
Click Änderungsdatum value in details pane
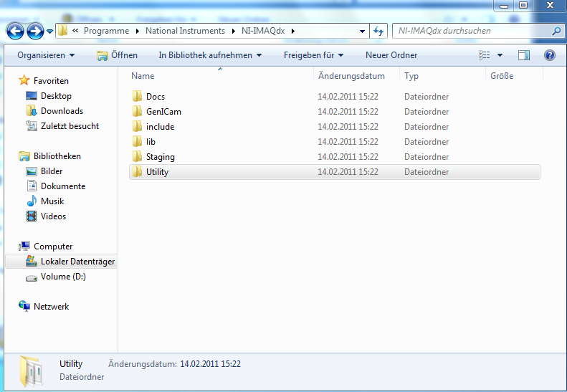pos(210,364)
